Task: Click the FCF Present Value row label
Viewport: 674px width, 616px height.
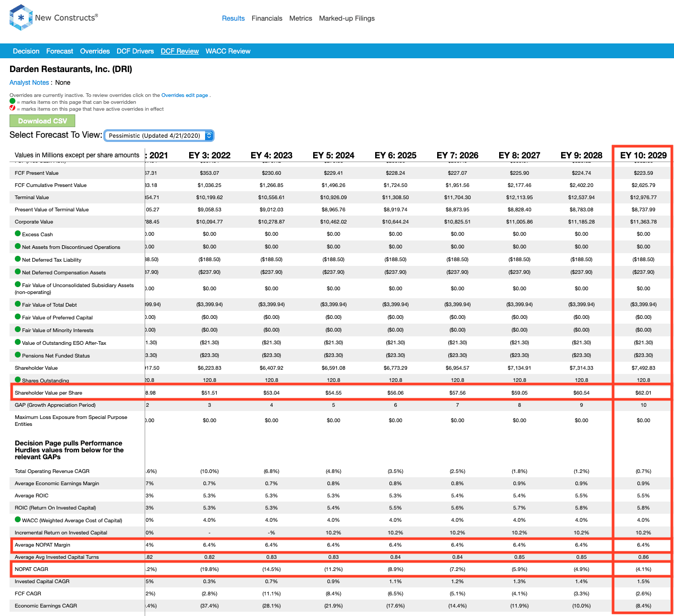Action: (x=37, y=173)
